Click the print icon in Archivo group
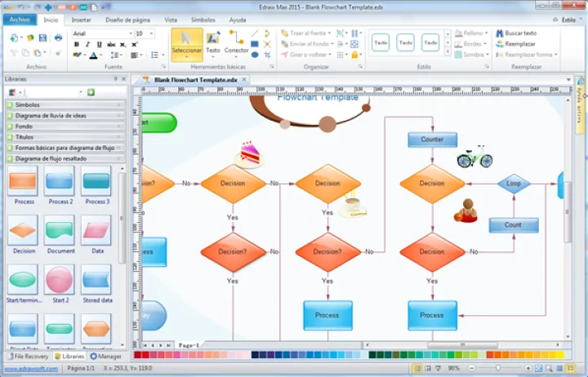 58,38
